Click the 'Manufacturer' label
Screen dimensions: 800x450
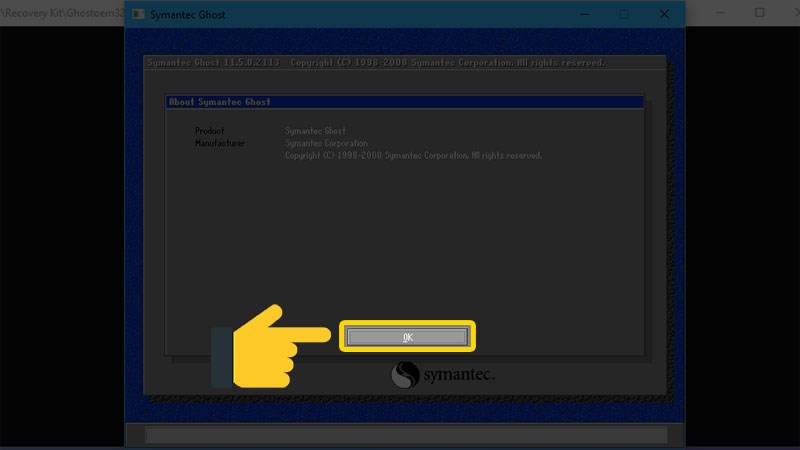(220, 143)
